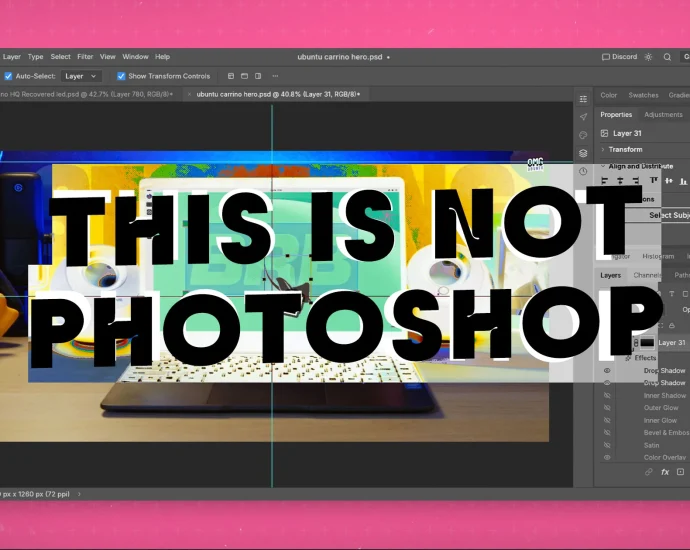690x550 pixels.
Task: Click the Effects row under Layer 31
Action: pos(645,358)
